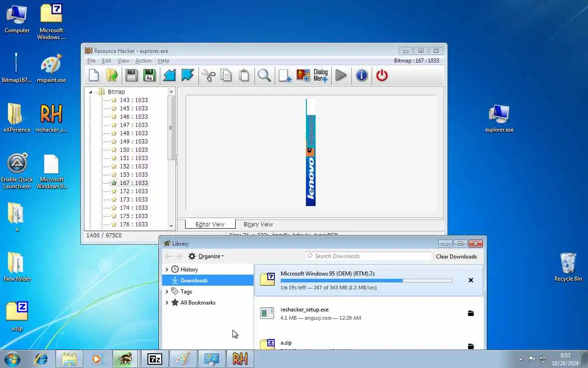Image resolution: width=588 pixels, height=368 pixels.
Task: Select the mspaint.exe desktop icon
Action: 51,69
